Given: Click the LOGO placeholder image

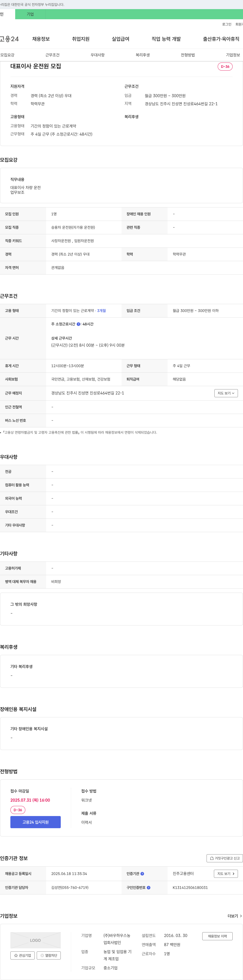Looking at the screenshot, I should (x=35, y=940).
